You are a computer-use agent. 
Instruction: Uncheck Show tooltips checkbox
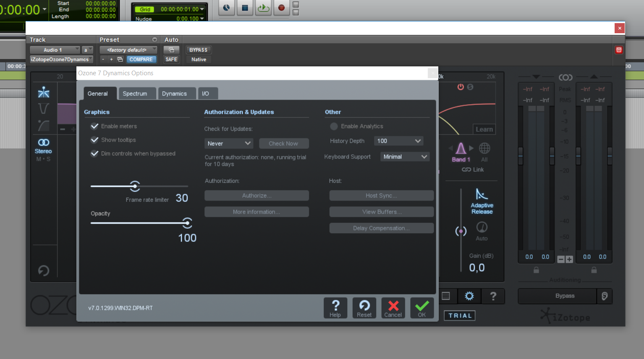click(94, 140)
